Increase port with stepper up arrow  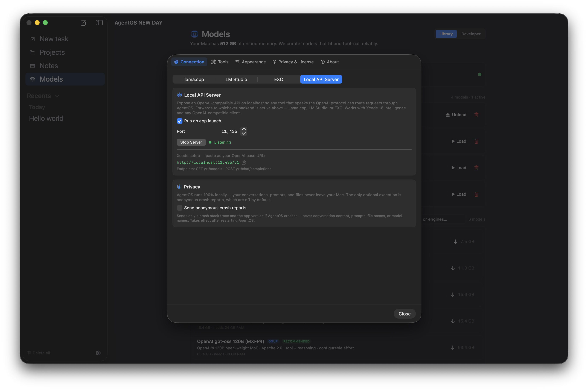pos(244,129)
